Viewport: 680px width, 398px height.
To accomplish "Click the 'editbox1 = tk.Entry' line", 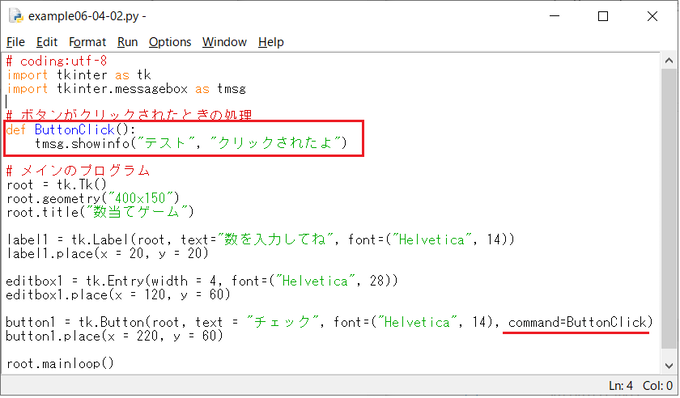I will 202,281.
